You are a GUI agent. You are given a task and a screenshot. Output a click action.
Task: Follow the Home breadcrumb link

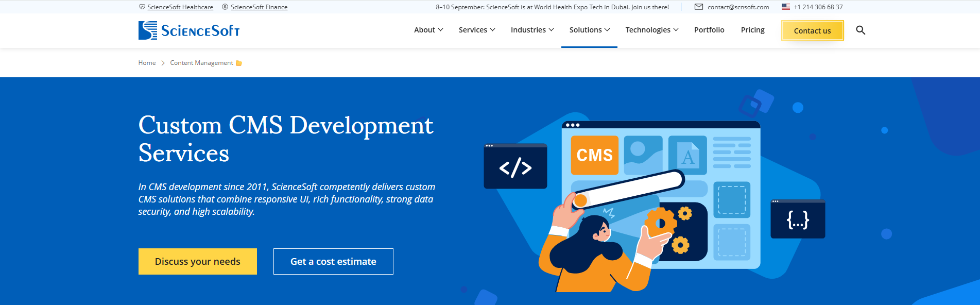pyautogui.click(x=147, y=63)
